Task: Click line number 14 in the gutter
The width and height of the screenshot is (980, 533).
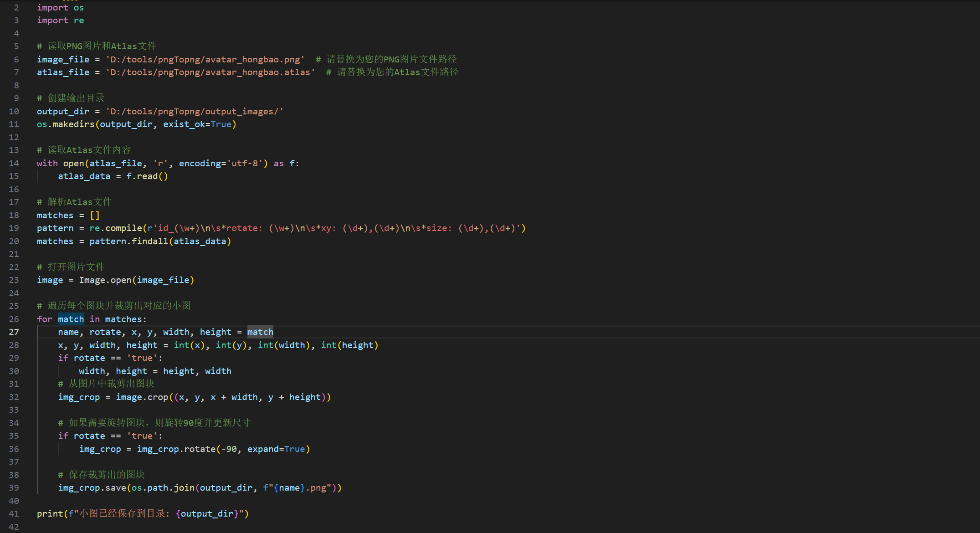Action: click(14, 163)
